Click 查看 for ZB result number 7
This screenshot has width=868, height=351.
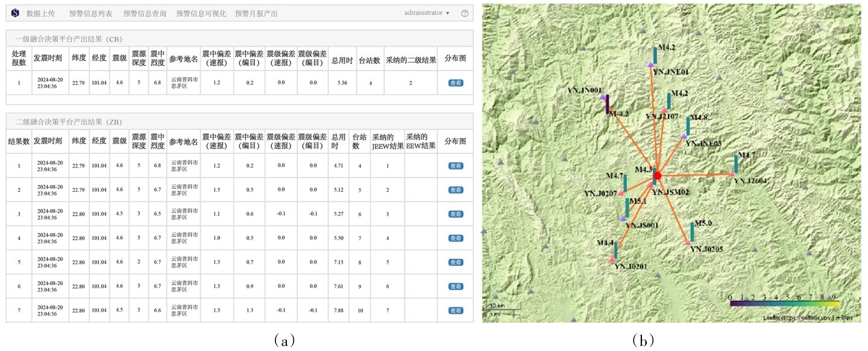click(x=456, y=311)
